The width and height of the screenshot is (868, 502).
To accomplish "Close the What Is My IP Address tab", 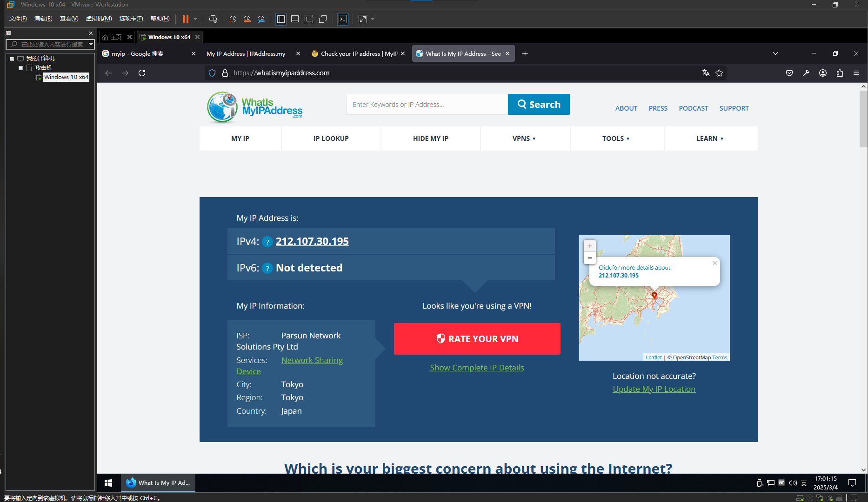I will point(507,54).
